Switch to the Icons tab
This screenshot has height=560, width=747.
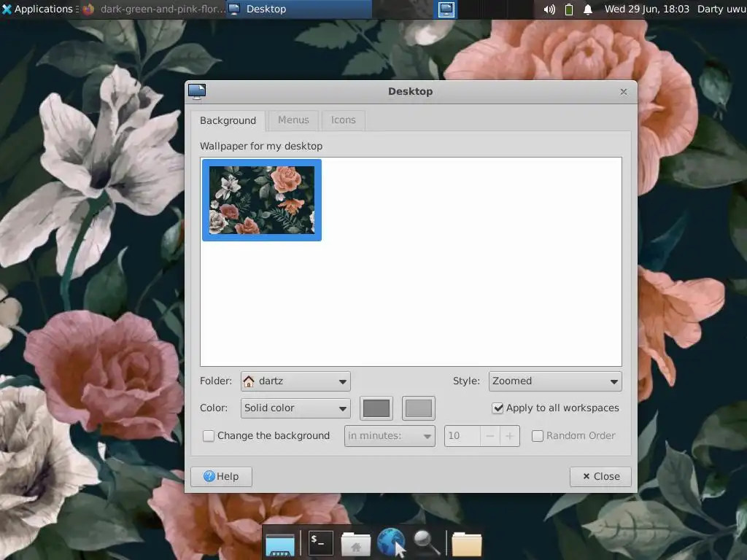coord(344,120)
